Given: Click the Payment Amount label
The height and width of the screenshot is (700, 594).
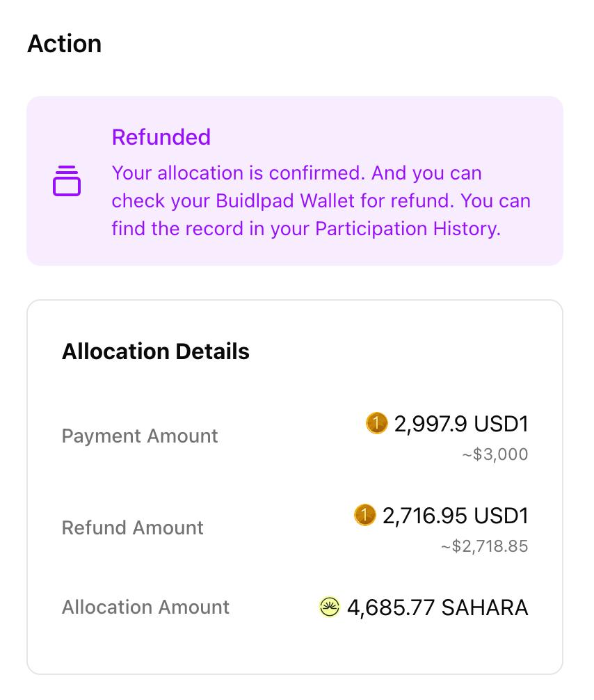Looking at the screenshot, I should tap(140, 436).
